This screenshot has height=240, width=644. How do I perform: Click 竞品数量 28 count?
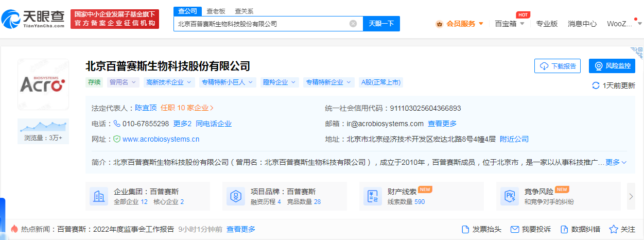(304, 202)
